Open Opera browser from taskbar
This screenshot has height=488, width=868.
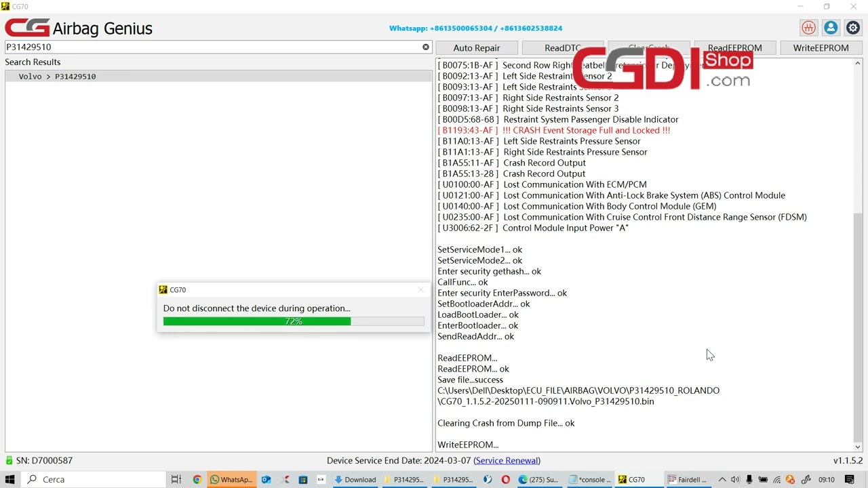coord(506,479)
